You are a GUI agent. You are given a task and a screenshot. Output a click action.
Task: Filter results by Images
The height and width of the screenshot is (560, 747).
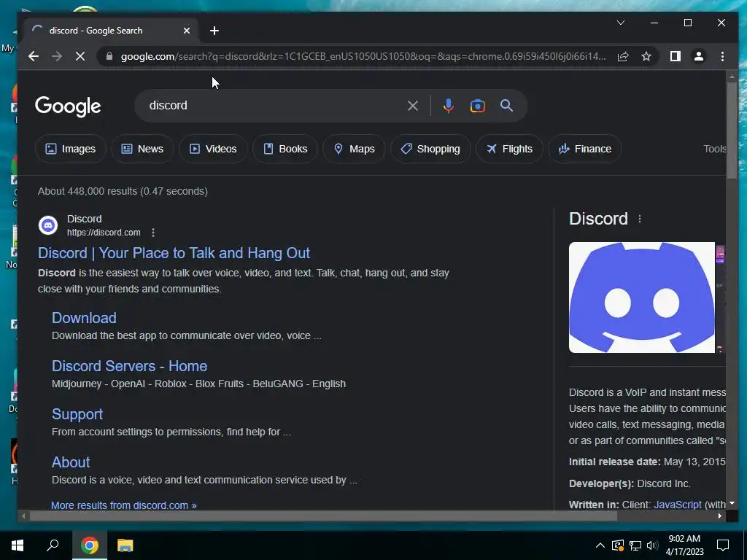pyautogui.click(x=71, y=149)
